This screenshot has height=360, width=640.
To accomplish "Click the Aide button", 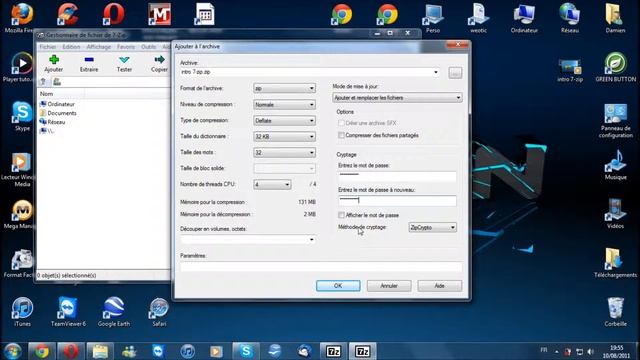I will point(440,286).
